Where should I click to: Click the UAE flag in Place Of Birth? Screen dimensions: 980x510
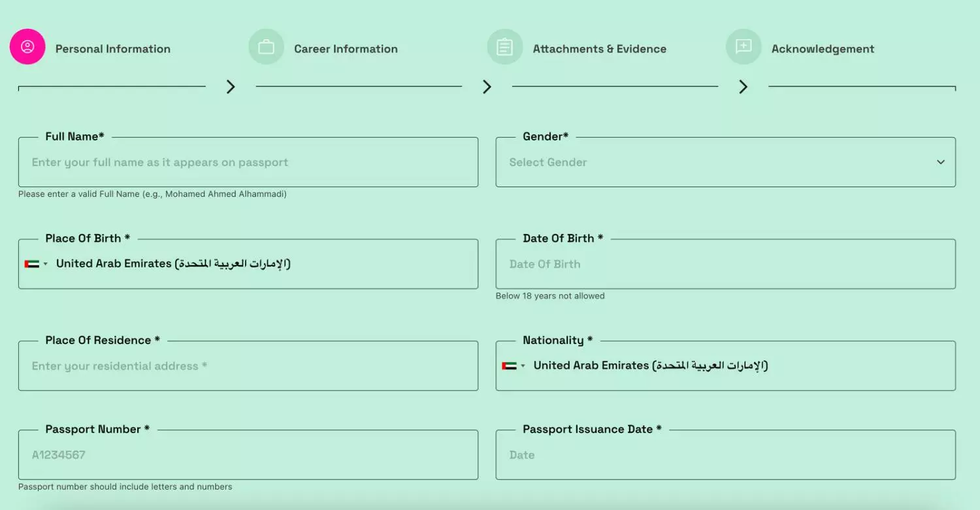[32, 264]
